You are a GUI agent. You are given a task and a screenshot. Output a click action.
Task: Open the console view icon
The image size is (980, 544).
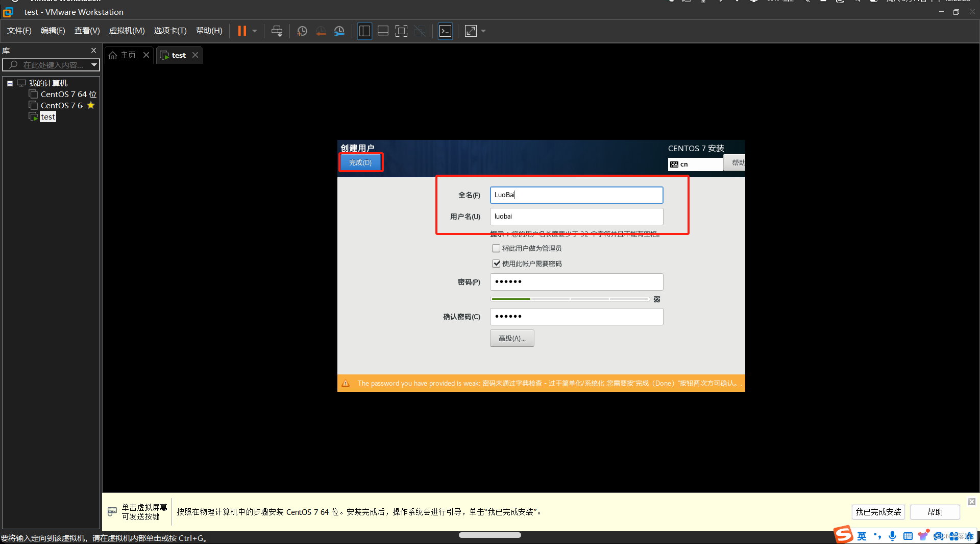pos(445,31)
